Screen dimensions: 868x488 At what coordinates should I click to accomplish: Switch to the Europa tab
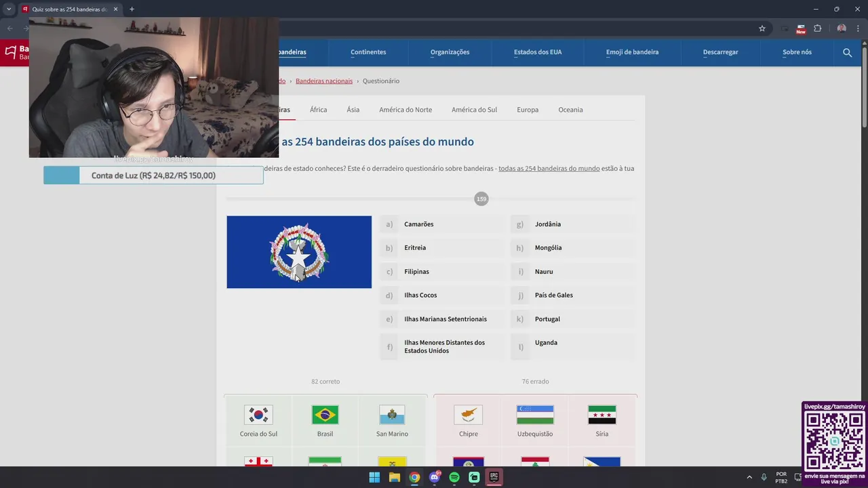coord(528,110)
